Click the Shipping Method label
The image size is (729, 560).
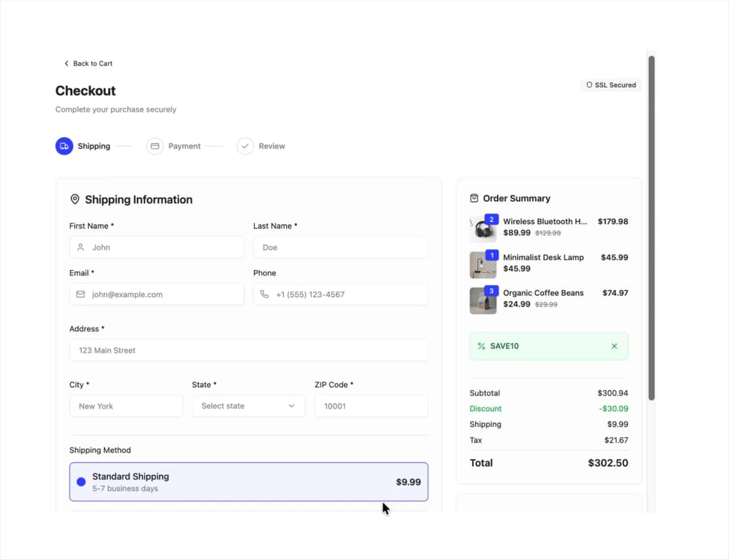(100, 450)
